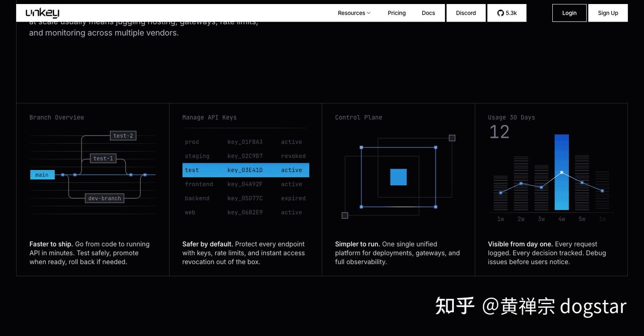Select the test-1 branch label
The image size is (644, 336).
pyautogui.click(x=103, y=158)
